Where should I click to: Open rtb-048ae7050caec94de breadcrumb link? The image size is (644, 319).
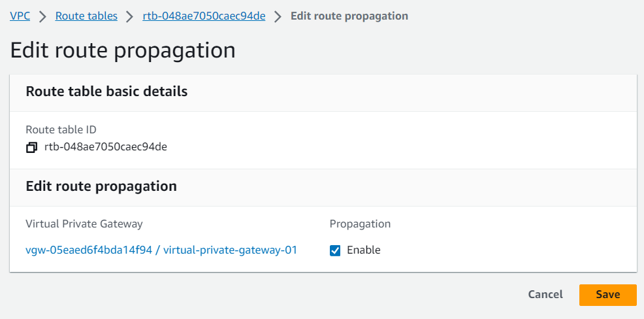[x=204, y=16]
